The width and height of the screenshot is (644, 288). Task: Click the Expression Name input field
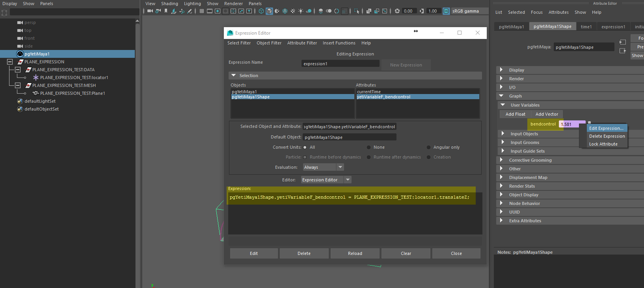tap(340, 64)
